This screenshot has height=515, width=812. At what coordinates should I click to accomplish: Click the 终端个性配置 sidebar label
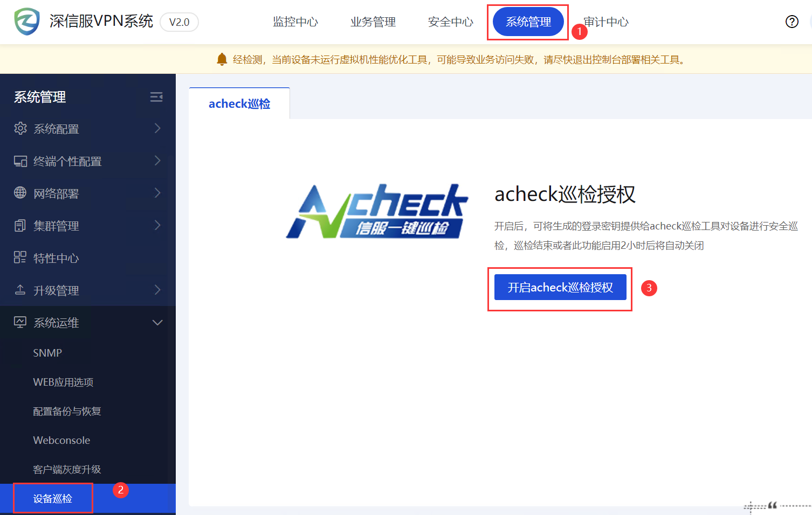click(x=67, y=161)
